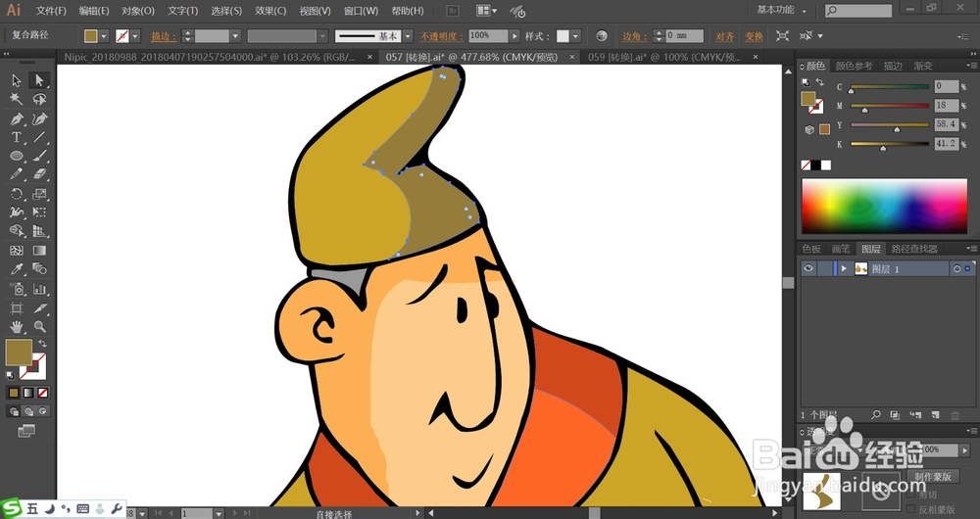This screenshot has height=519, width=980.
Task: Open the 窗口(W) menu
Action: [362, 11]
